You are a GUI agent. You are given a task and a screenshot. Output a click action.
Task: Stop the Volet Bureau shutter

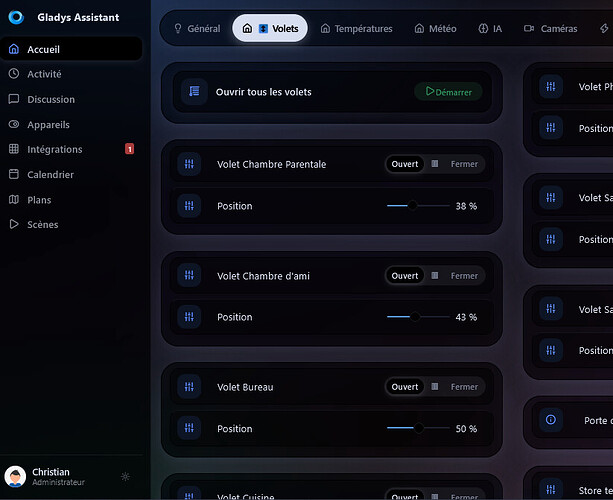435,387
